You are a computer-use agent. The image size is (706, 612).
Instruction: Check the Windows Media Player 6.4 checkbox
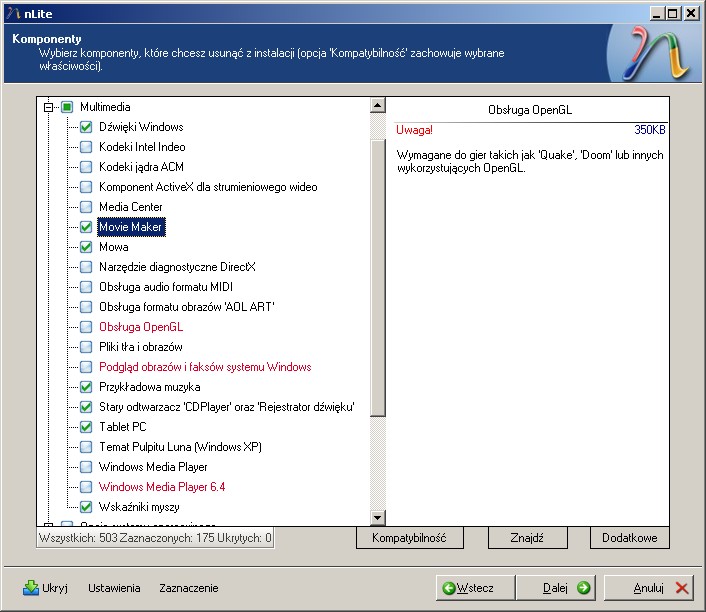pos(86,487)
